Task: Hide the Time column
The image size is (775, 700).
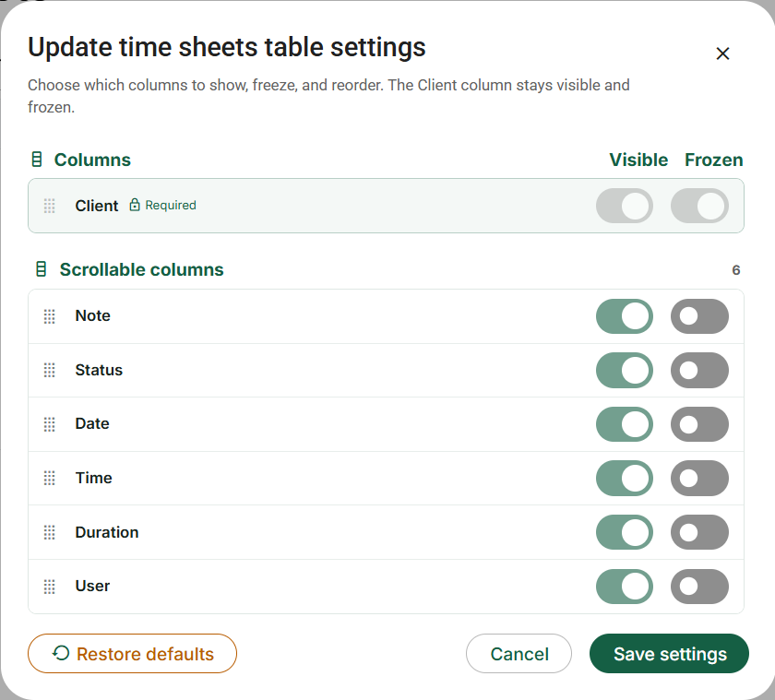Action: [625, 478]
